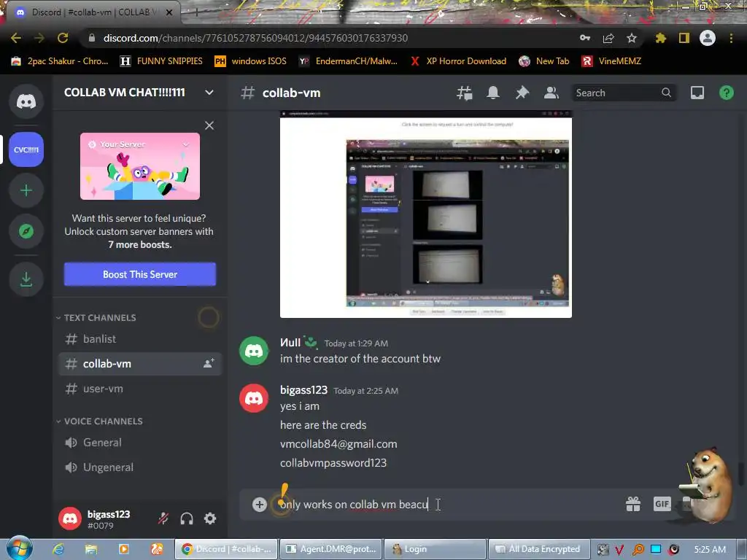Click the browser address bar URL
747x560 pixels.
255,38
